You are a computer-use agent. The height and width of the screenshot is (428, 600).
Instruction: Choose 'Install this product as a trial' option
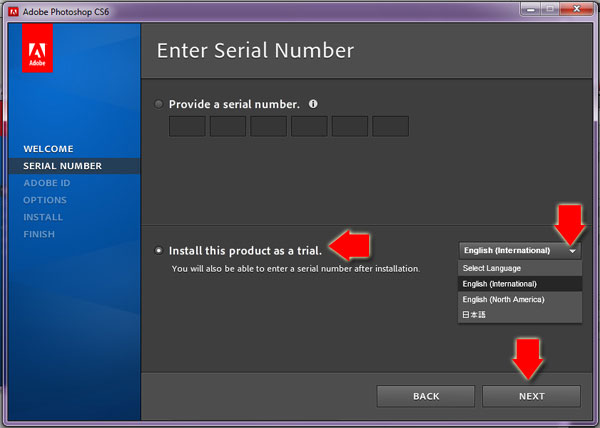(160, 250)
